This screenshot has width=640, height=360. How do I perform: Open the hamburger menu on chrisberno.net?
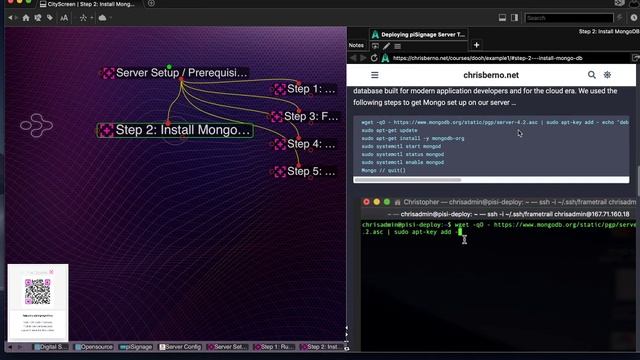click(x=374, y=75)
